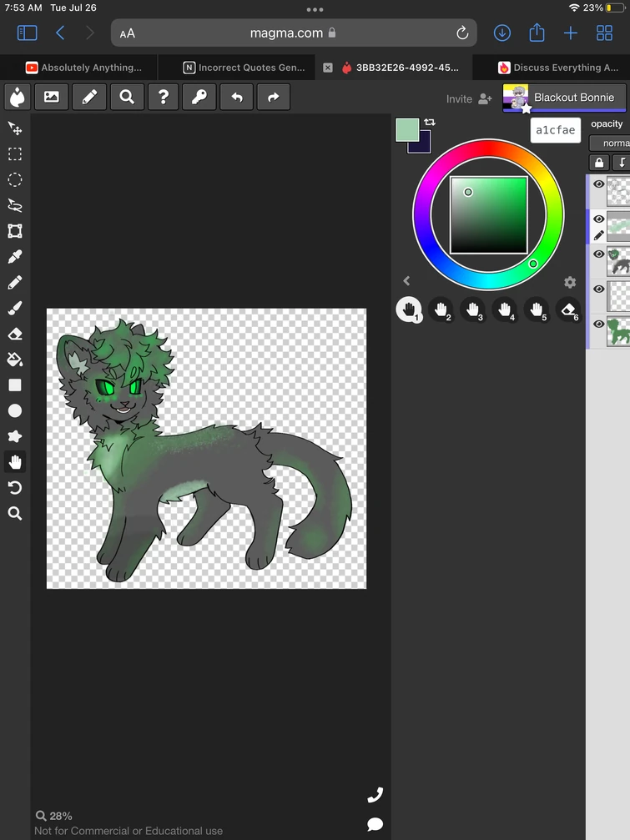Open the image menu in top toolbar
Image resolution: width=630 pixels, height=840 pixels.
pyautogui.click(x=52, y=97)
